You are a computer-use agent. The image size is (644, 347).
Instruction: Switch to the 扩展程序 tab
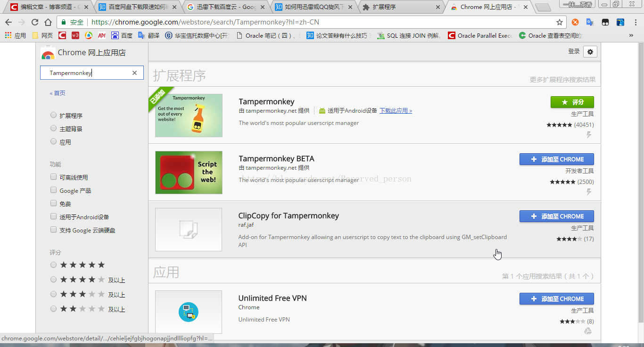pos(402,7)
